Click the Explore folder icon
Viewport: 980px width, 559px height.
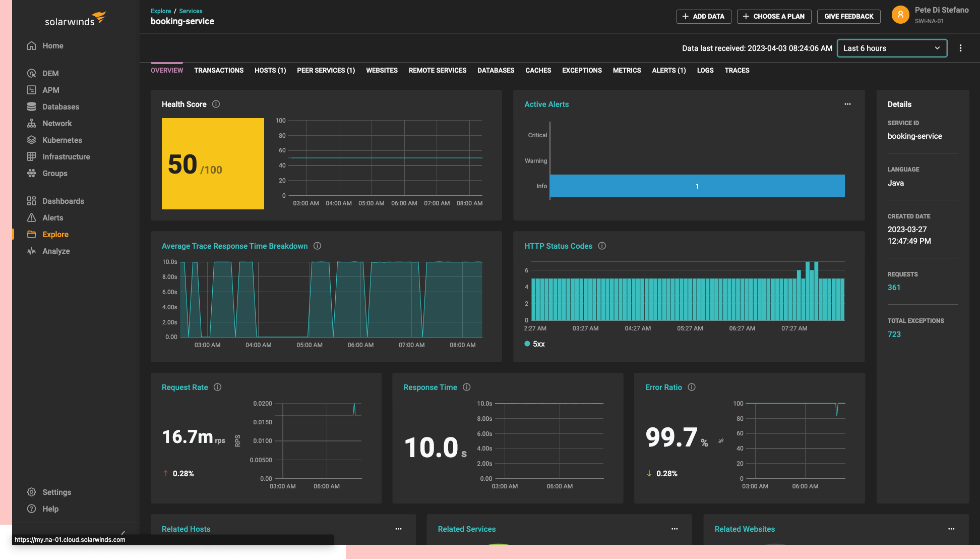coord(32,235)
